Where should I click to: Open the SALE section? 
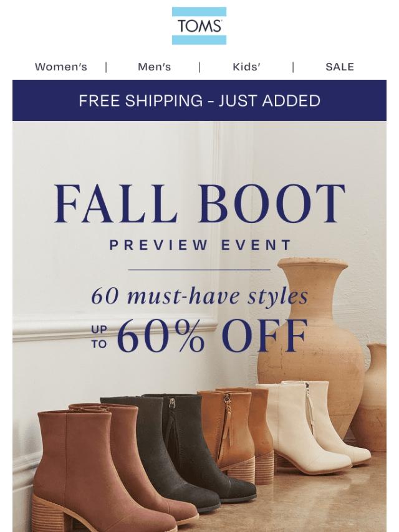(x=340, y=67)
